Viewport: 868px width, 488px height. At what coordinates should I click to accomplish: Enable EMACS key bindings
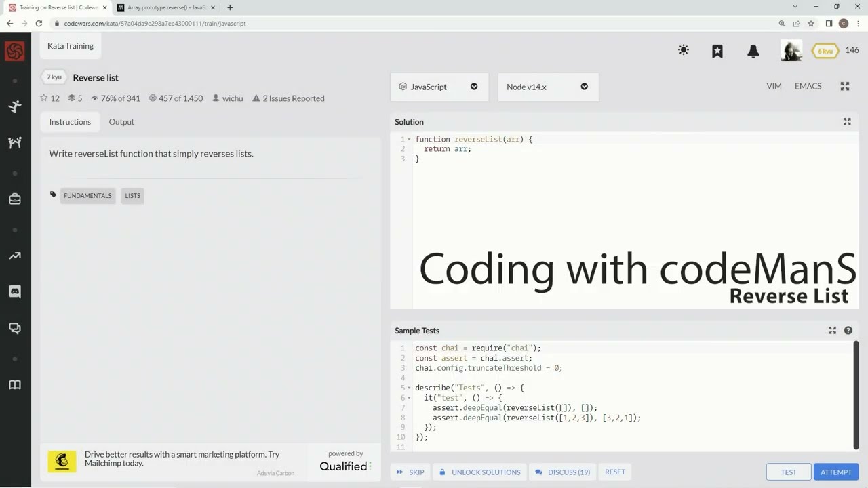pos(808,86)
